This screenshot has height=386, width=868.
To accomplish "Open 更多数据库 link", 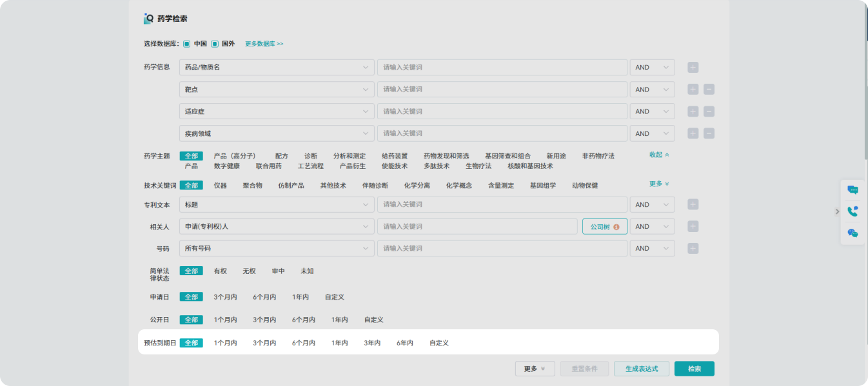I will point(264,44).
